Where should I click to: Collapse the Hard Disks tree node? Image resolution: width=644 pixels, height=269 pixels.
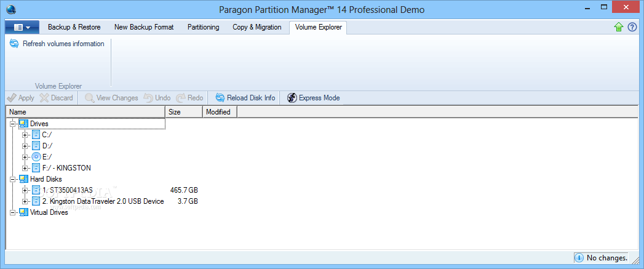12,179
